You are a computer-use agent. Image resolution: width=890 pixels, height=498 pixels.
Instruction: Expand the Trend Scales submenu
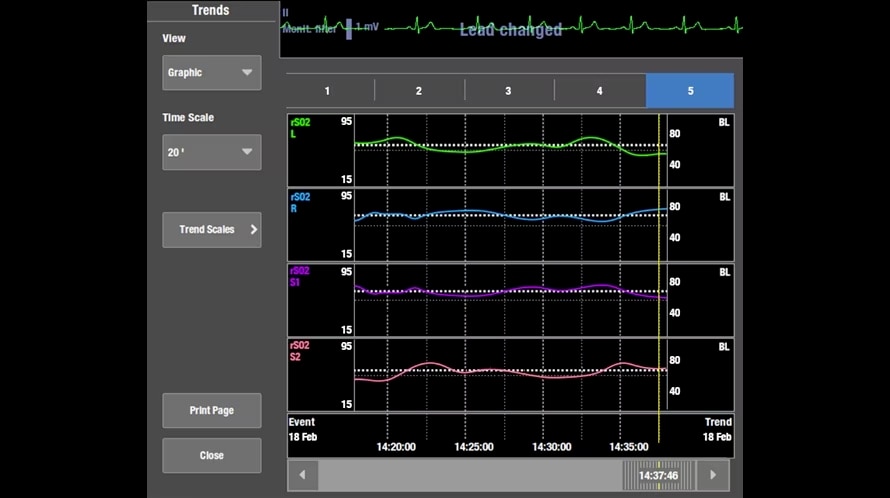click(211, 230)
